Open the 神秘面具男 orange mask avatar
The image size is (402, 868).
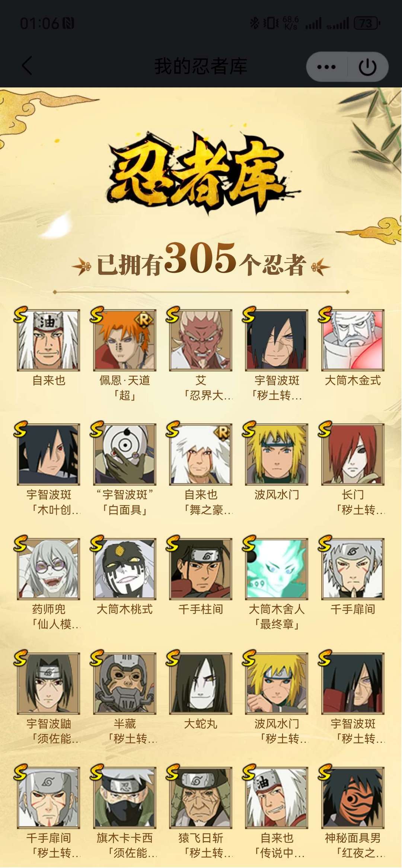pyautogui.click(x=352, y=798)
